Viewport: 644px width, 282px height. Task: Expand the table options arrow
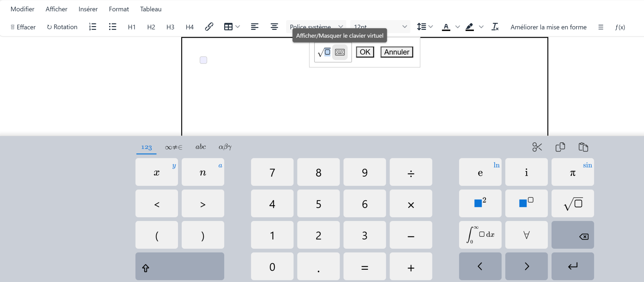pyautogui.click(x=238, y=27)
